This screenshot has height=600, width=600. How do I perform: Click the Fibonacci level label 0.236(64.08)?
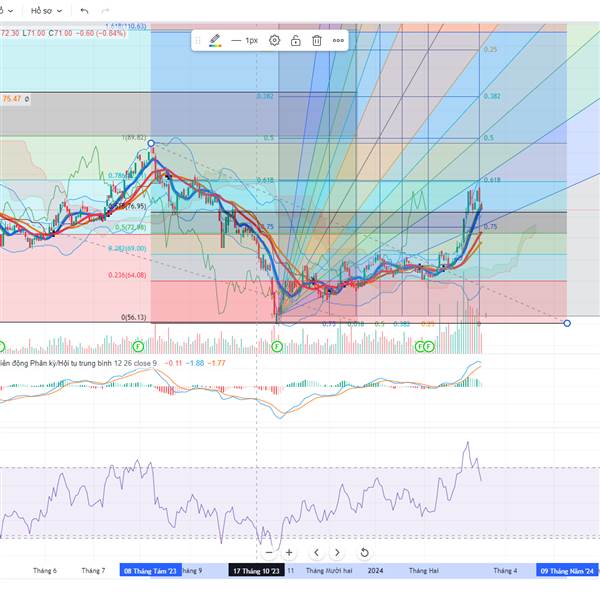[127, 275]
